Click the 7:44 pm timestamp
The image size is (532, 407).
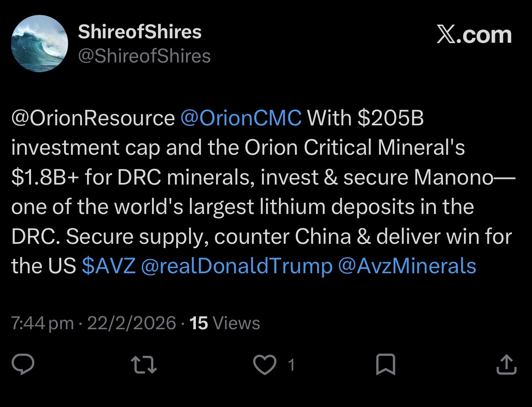(42, 323)
